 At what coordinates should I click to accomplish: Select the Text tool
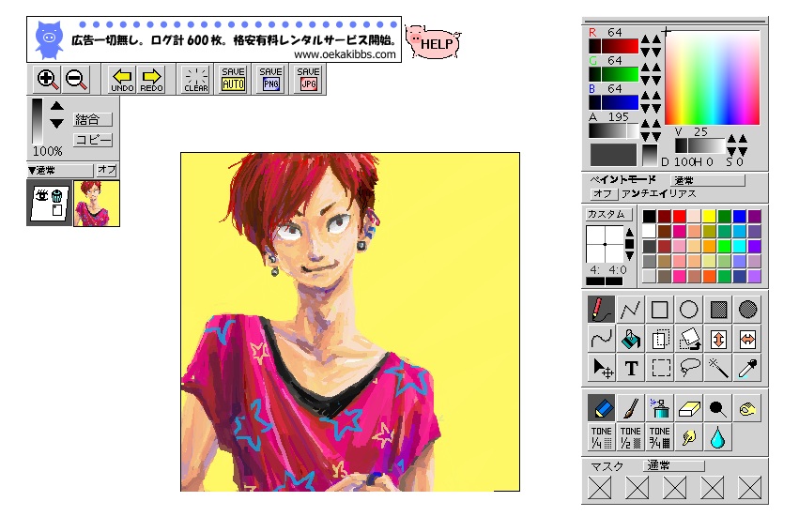(x=631, y=369)
